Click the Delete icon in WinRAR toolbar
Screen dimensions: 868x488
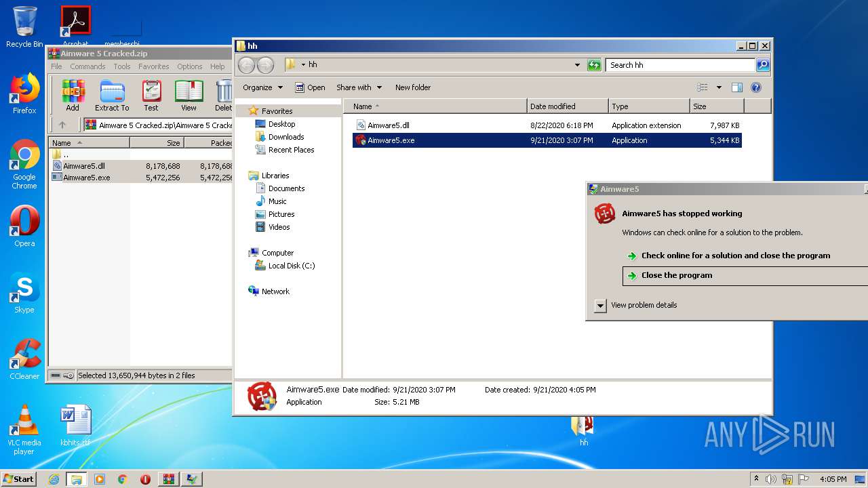click(223, 95)
